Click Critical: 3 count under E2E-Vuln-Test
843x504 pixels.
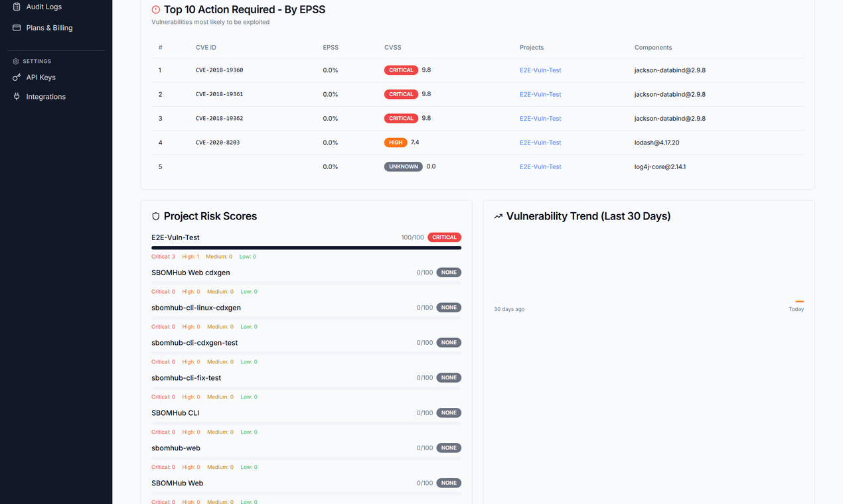click(163, 257)
